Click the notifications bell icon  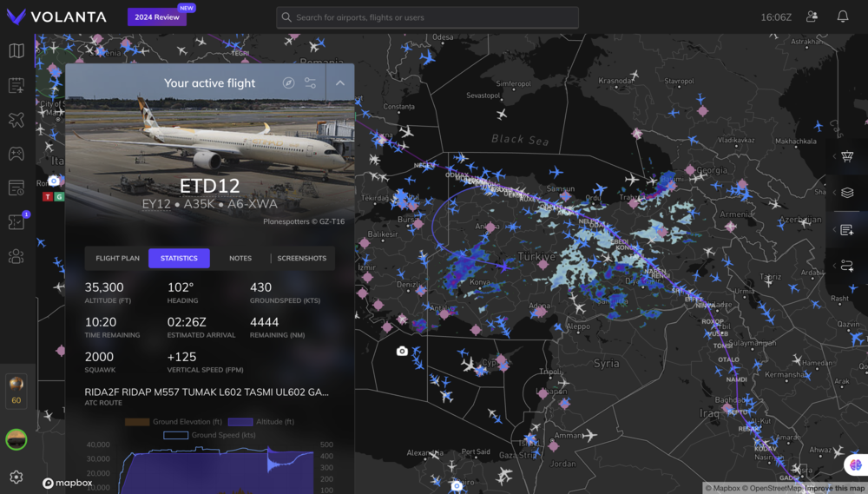point(842,16)
